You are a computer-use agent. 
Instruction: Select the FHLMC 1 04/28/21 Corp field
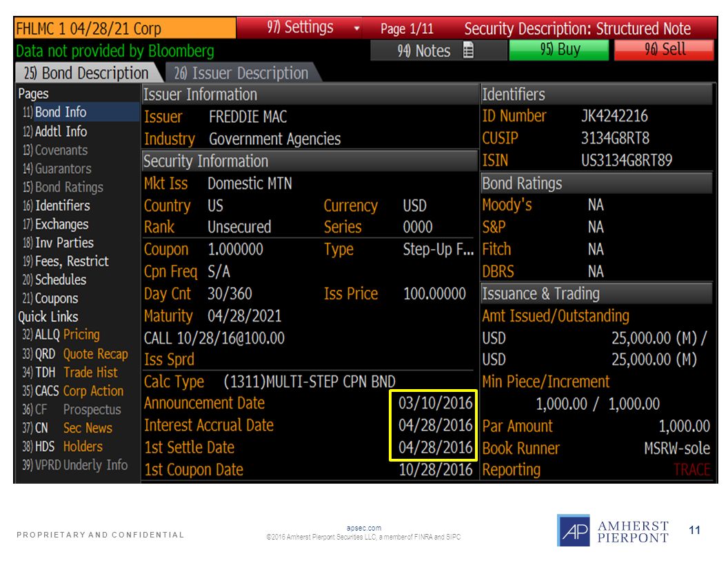[125, 28]
